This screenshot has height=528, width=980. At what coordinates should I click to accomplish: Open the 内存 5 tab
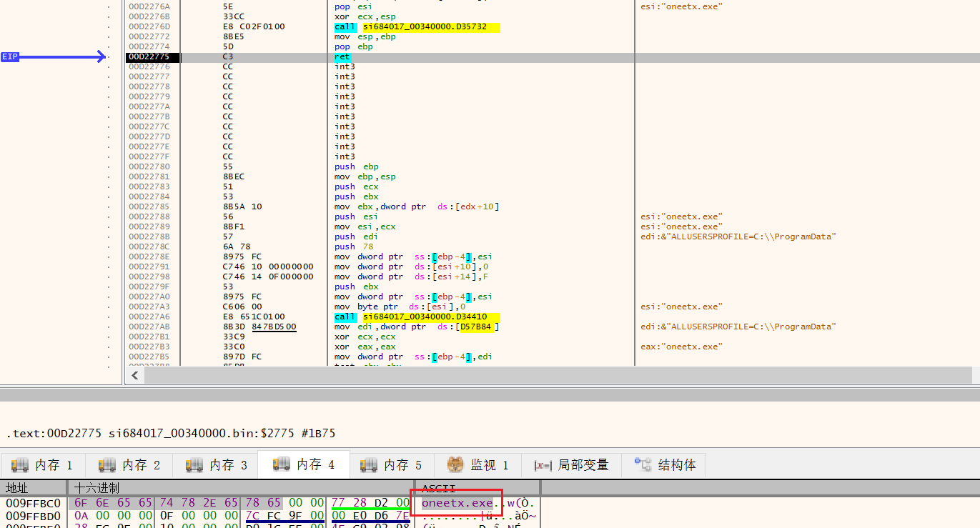(391, 465)
